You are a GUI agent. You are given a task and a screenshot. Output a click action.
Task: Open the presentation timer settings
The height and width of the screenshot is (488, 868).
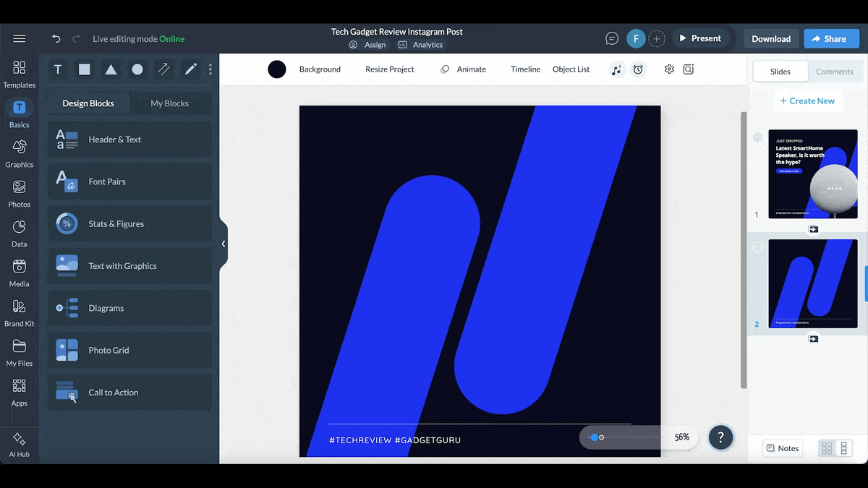click(x=638, y=69)
